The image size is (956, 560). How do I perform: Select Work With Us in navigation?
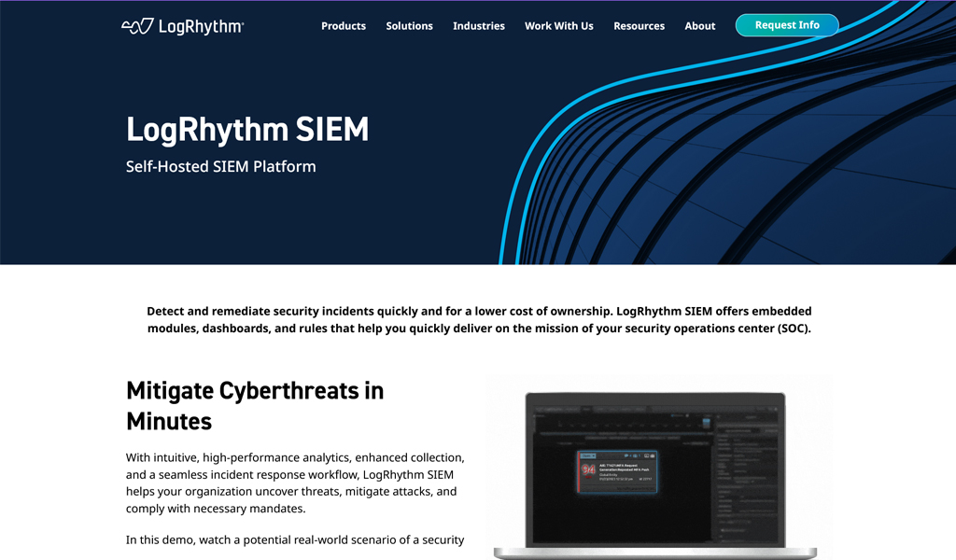558,26
